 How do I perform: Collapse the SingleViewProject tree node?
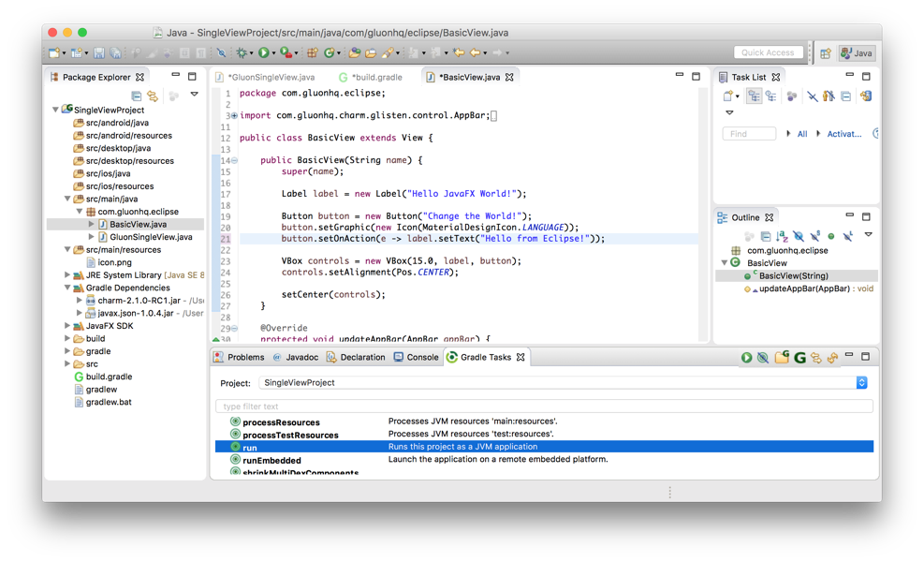[x=55, y=110]
